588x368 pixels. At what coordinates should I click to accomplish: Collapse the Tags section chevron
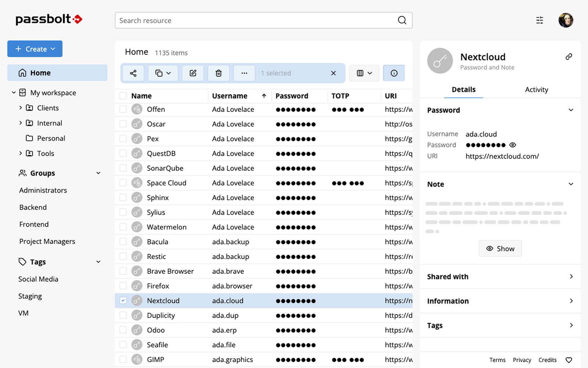tap(98, 262)
